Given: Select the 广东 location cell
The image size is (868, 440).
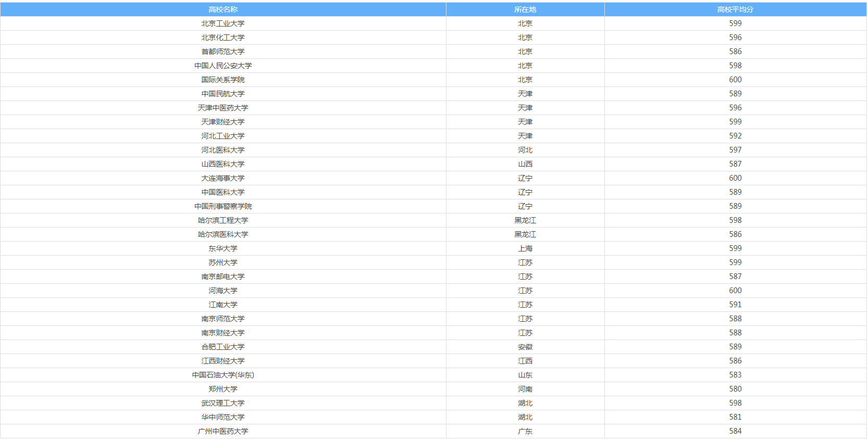Looking at the screenshot, I should [525, 431].
